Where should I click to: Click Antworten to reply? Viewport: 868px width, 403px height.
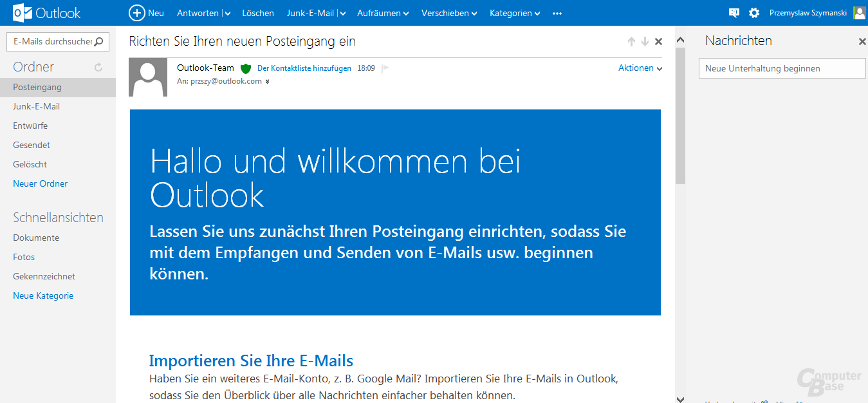(x=198, y=13)
